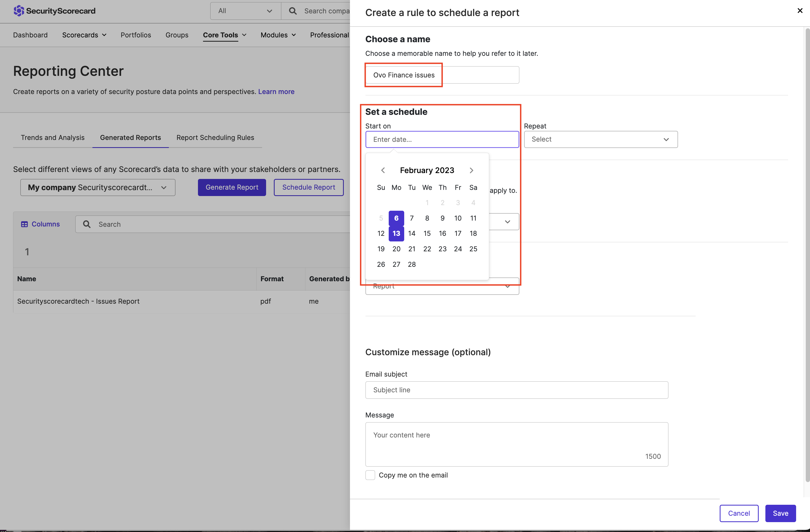Select February 7 in the calendar
Viewport: 810px width, 532px height.
tap(412, 218)
